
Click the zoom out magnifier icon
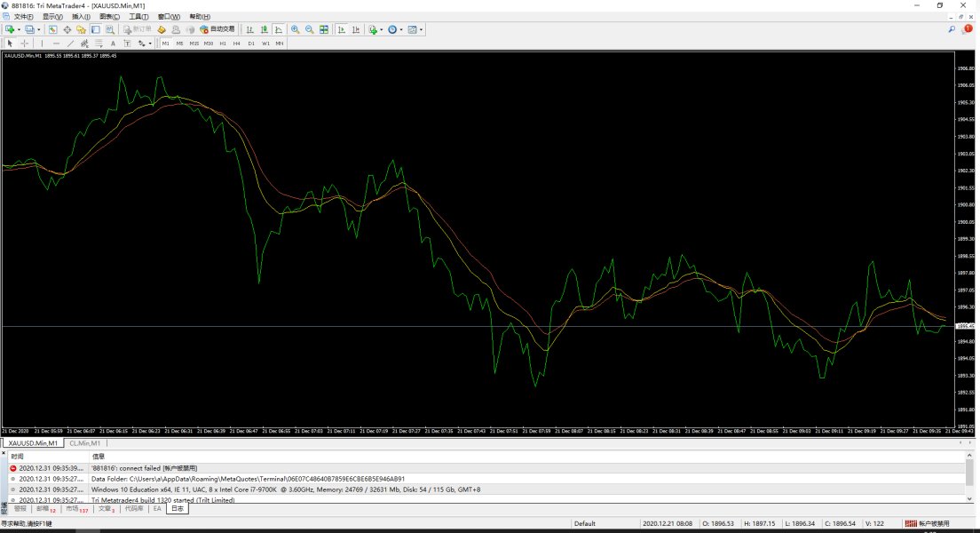pyautogui.click(x=309, y=29)
